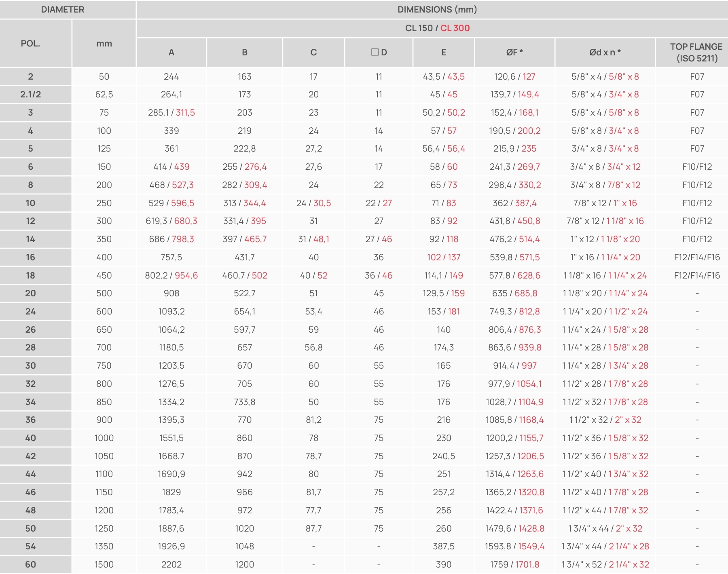Click the 1500 mm diameter cell

click(x=104, y=565)
